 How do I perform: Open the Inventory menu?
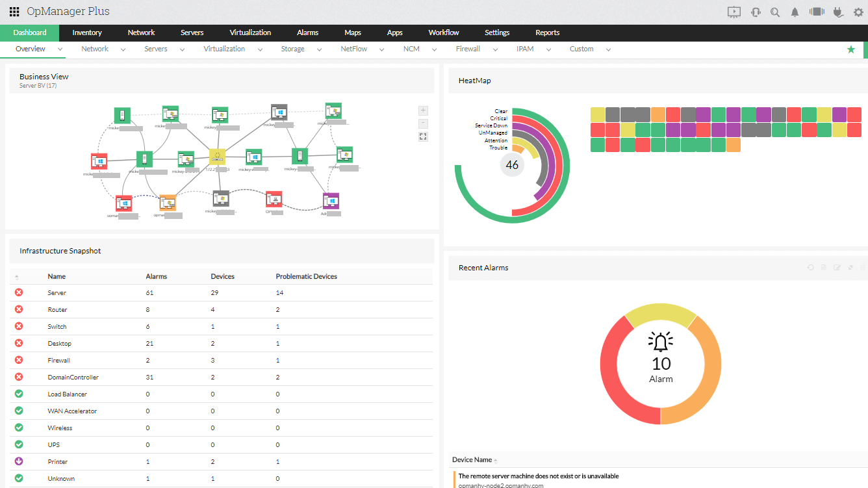coord(87,32)
